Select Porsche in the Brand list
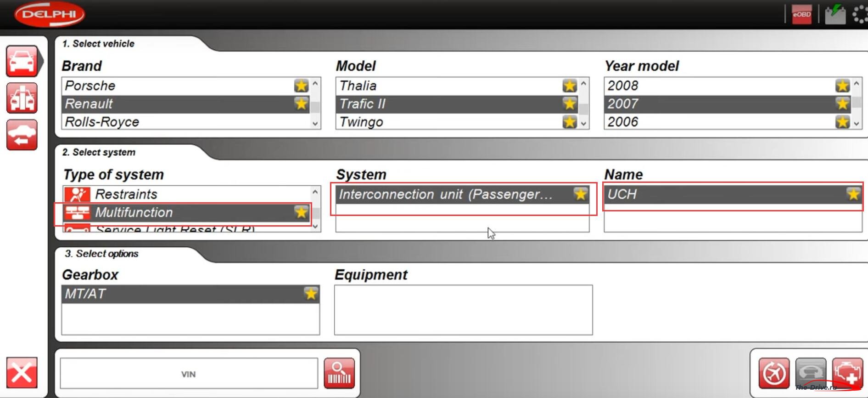Screen dimensions: 868x398 click(x=186, y=86)
